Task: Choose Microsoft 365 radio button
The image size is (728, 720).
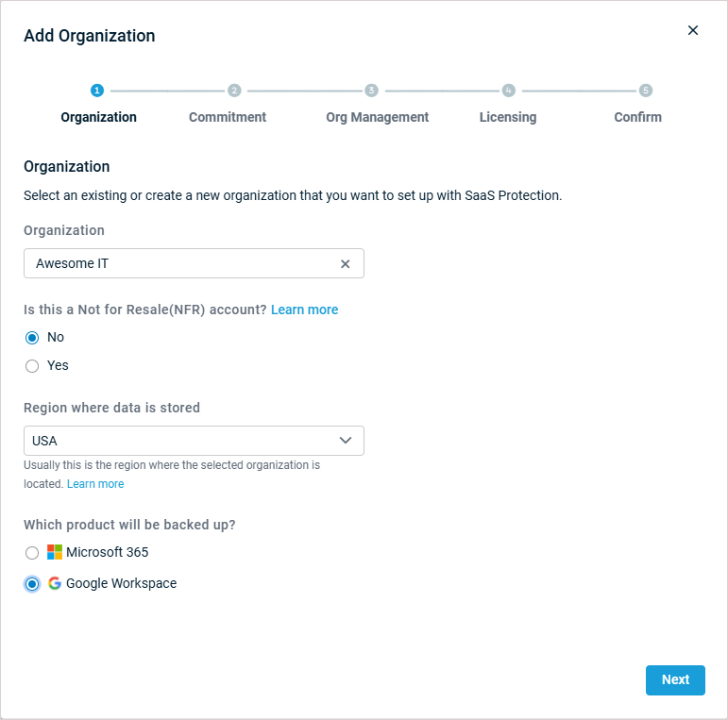Action: [x=32, y=553]
